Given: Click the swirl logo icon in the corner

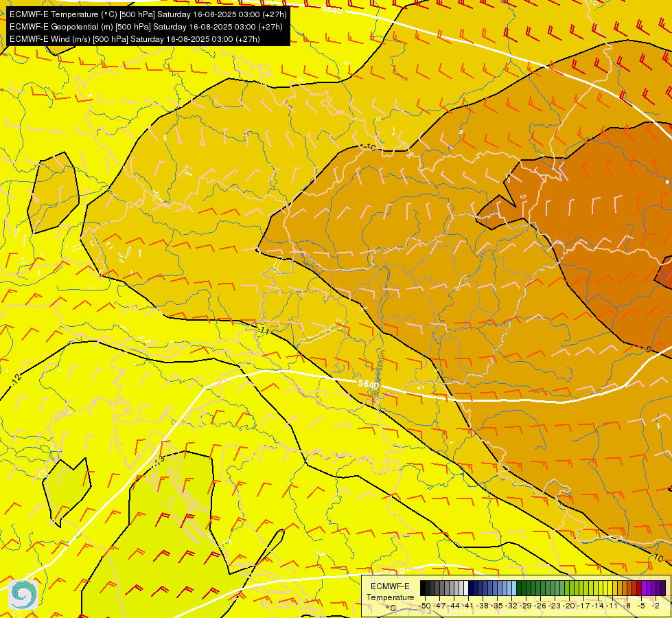Looking at the screenshot, I should pyautogui.click(x=23, y=594).
